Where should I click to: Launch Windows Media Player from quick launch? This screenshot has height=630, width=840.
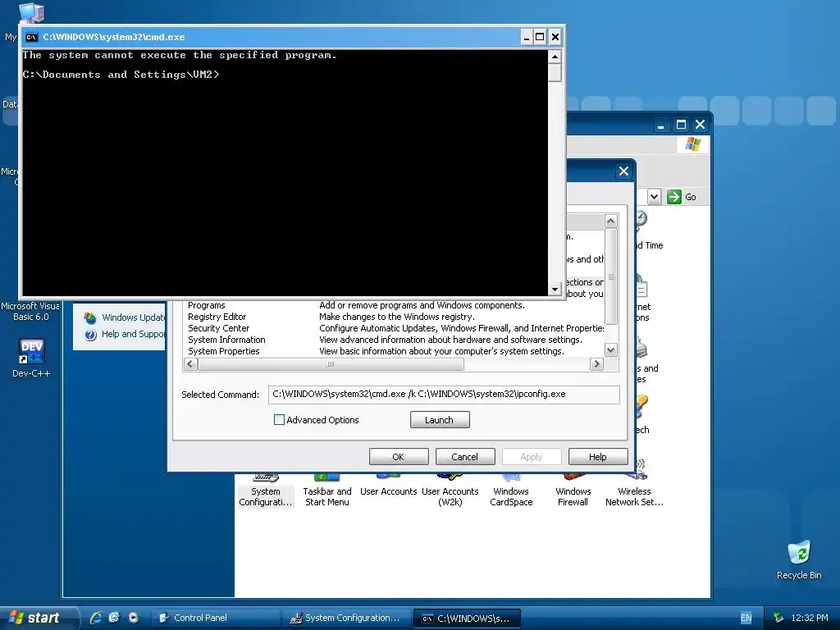[134, 618]
